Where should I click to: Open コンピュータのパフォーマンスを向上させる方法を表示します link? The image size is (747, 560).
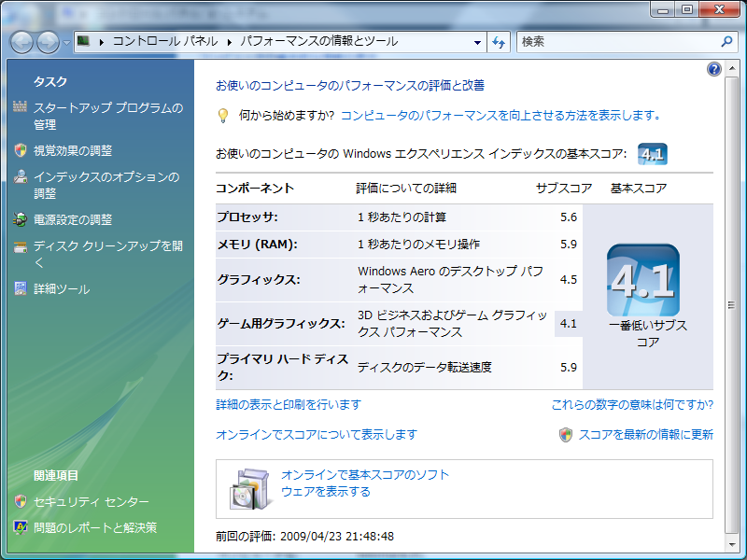[x=500, y=115]
